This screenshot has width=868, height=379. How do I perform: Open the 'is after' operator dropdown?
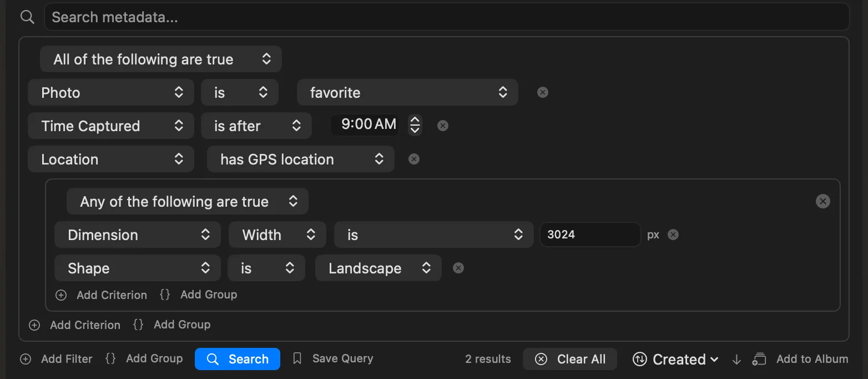256,126
